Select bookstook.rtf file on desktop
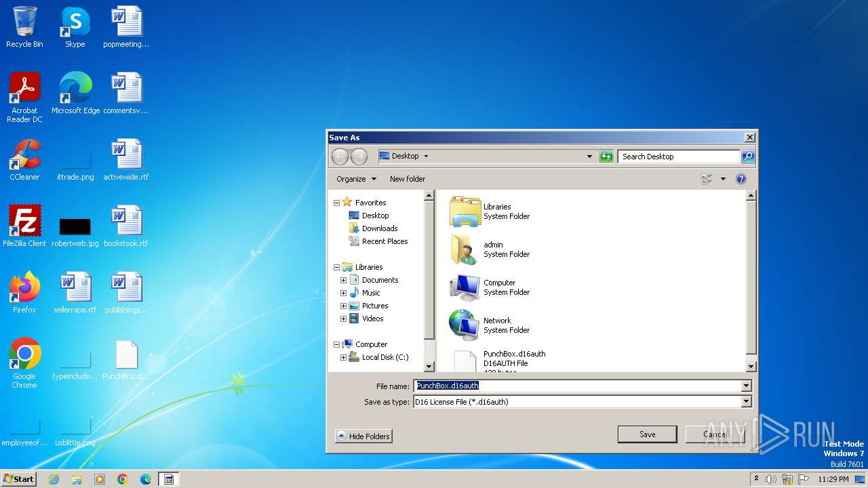This screenshot has height=488, width=868. [126, 226]
